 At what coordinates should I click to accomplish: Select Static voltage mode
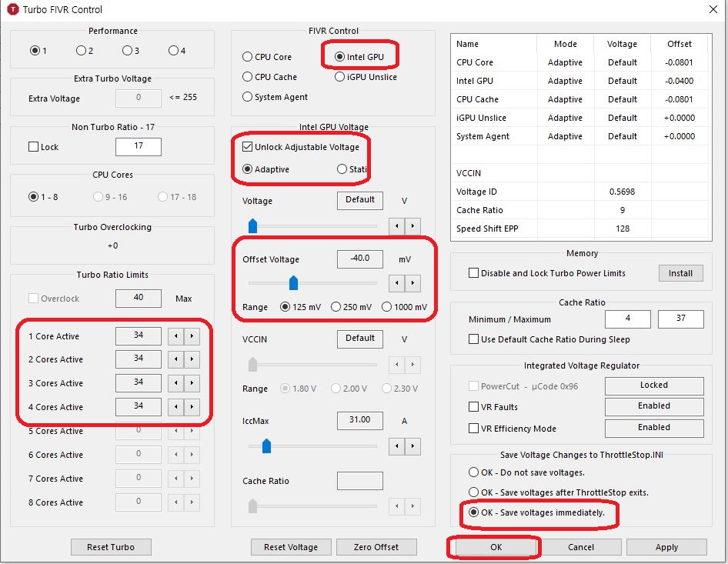tap(352, 169)
